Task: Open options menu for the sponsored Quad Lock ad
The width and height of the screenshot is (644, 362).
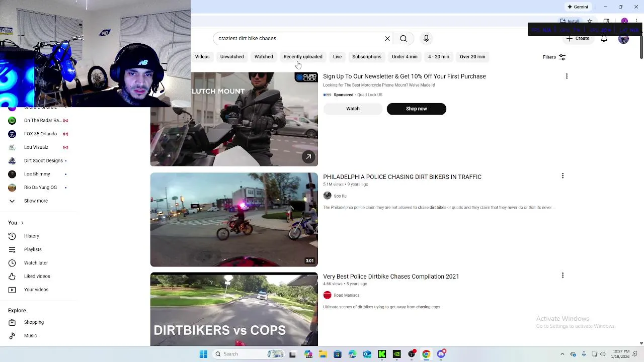Action: [567, 76]
